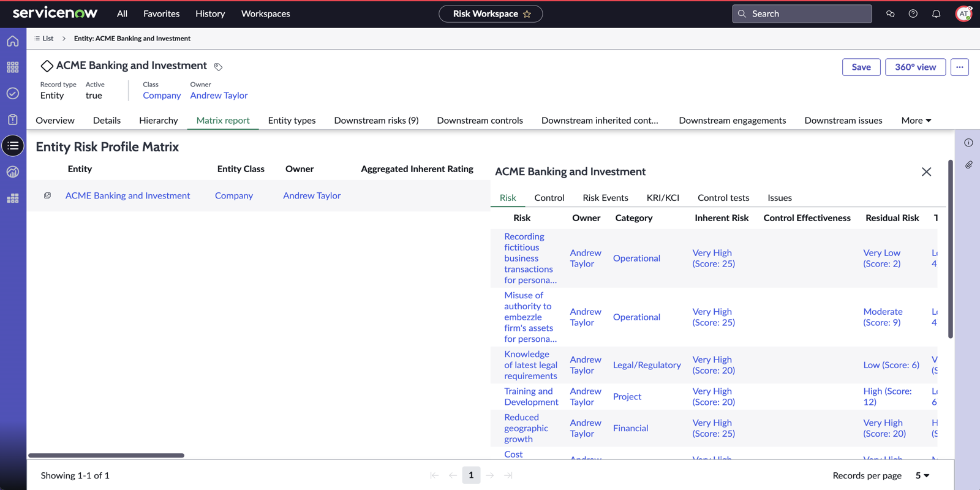This screenshot has width=980, height=490.
Task: Open the Reduced geographic growth risk
Action: [x=526, y=428]
